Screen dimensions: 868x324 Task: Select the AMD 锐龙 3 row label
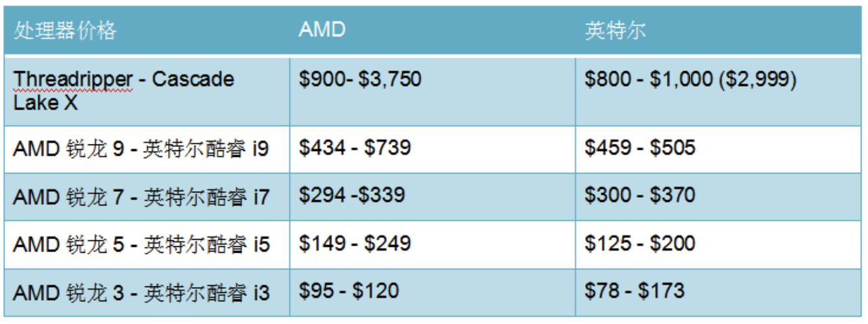click(147, 293)
